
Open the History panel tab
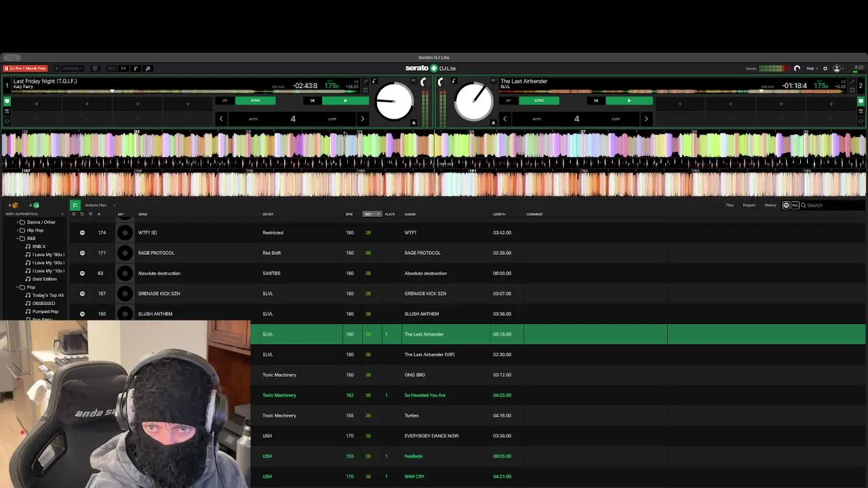pyautogui.click(x=770, y=205)
